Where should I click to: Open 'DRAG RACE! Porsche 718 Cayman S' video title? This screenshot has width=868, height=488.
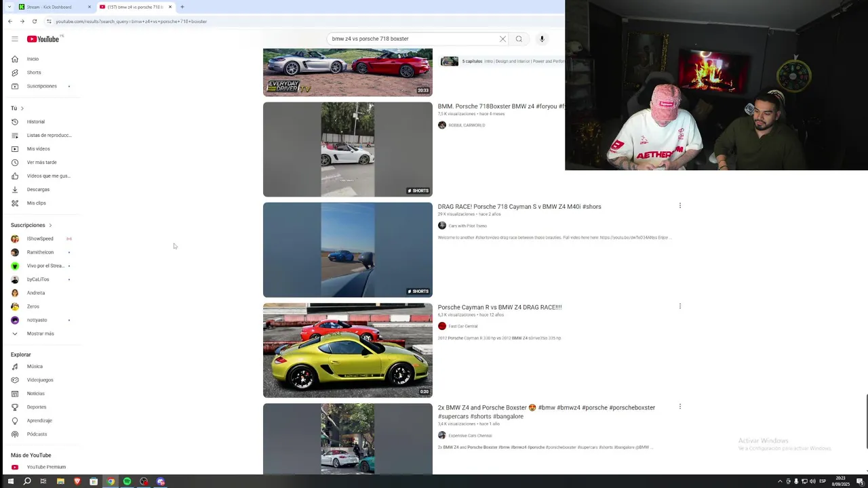coord(519,207)
